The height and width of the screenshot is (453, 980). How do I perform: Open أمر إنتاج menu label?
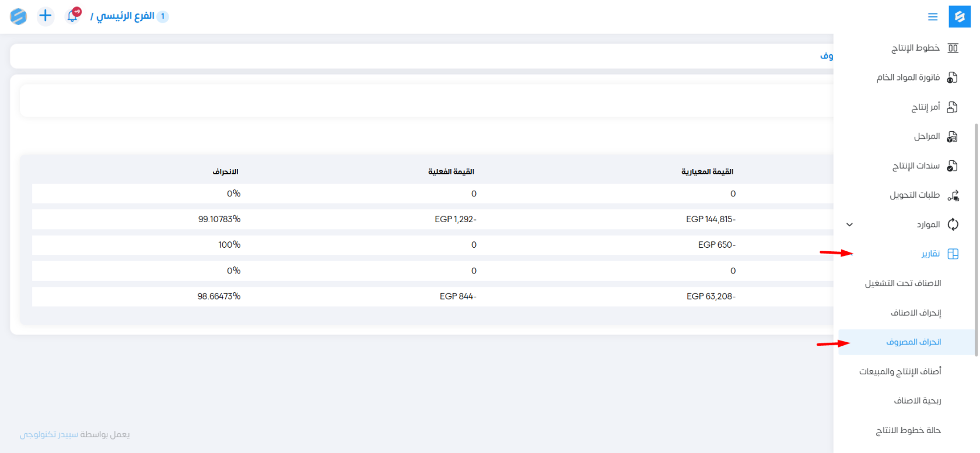click(x=926, y=107)
